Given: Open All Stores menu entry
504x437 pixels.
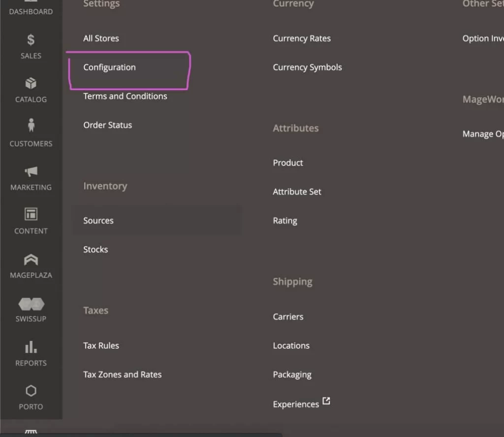Looking at the screenshot, I should (101, 38).
